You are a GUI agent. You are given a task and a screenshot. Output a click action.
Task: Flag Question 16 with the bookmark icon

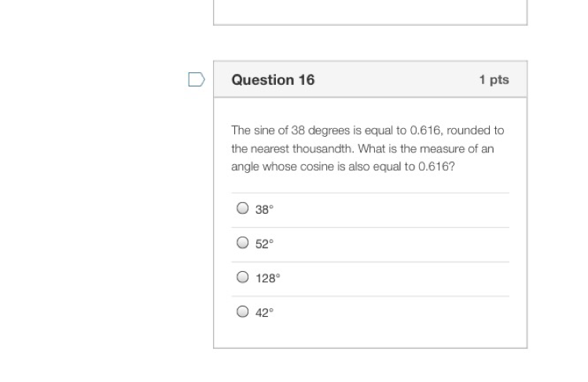(197, 79)
